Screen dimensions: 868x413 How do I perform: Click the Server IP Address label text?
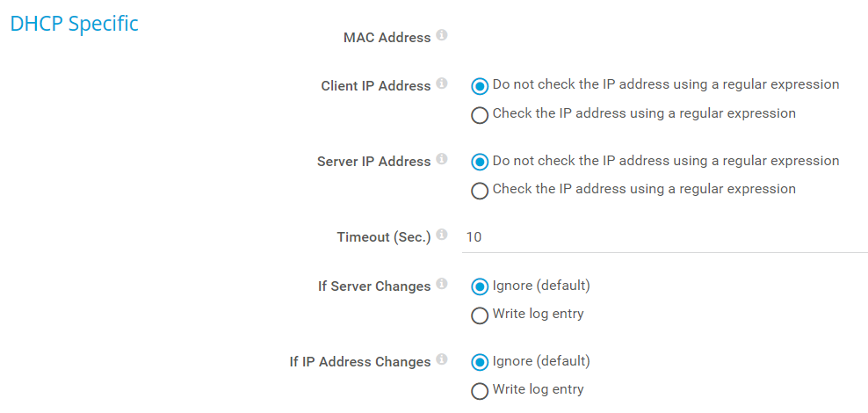373,162
